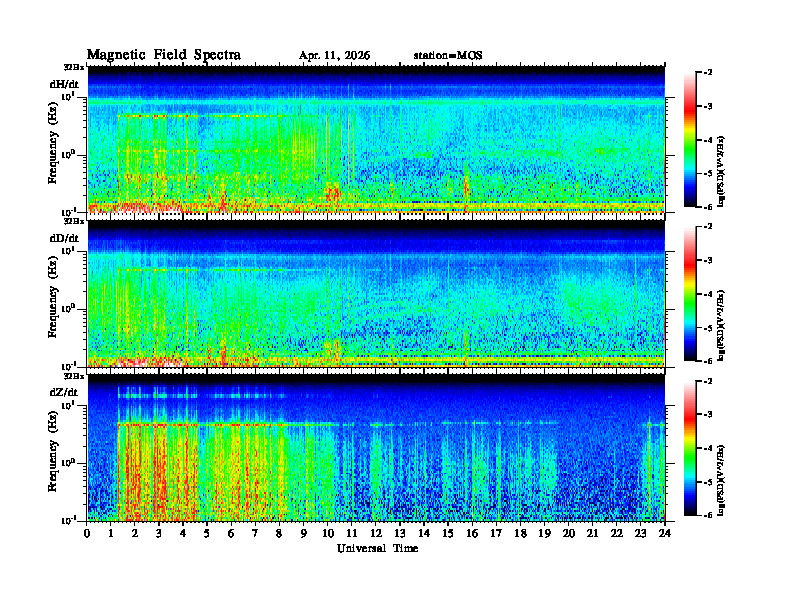Click the "-4" tick of the dH/dt color scale
Viewport: 792px width, 612px height.
click(709, 140)
